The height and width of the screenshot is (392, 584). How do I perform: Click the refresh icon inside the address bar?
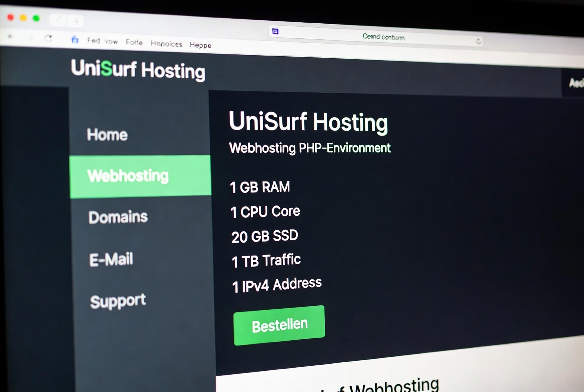tap(478, 42)
